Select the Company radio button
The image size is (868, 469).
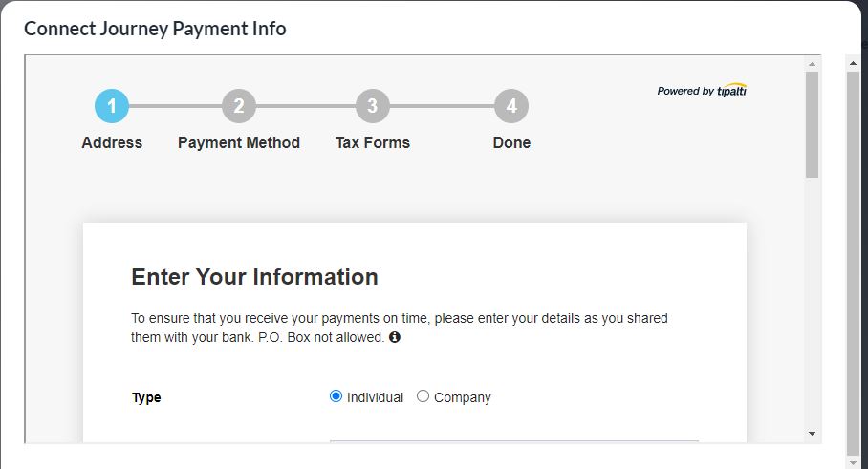point(423,396)
